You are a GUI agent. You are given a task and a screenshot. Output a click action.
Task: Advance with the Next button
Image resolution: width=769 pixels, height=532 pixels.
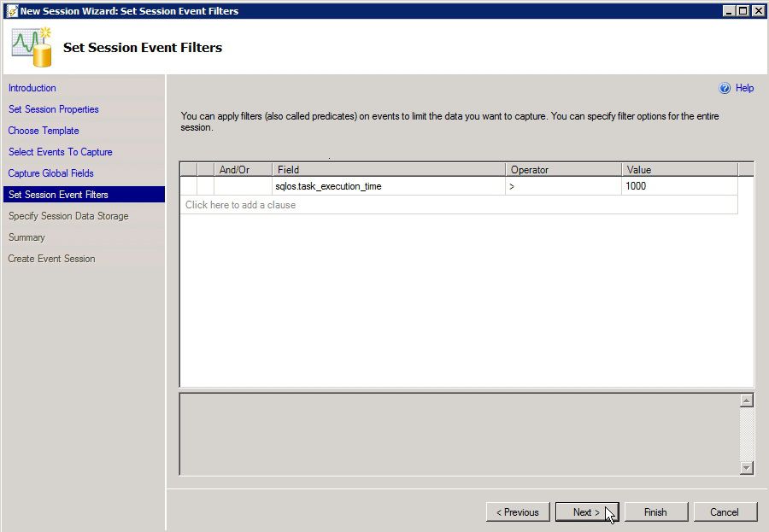[x=587, y=512]
